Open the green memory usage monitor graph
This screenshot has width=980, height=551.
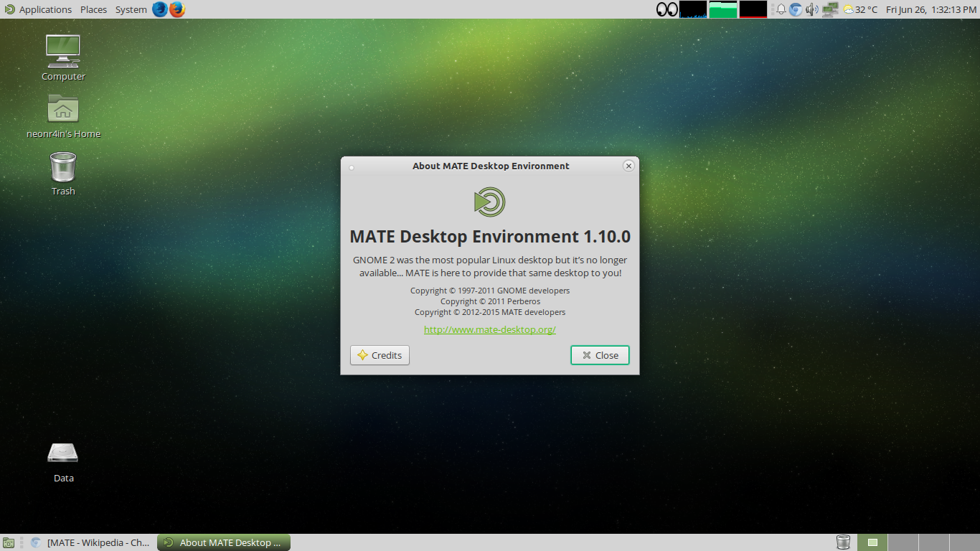tap(723, 9)
